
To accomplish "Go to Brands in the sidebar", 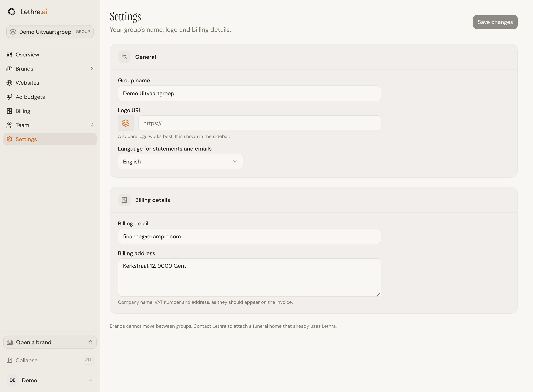I will pos(50,69).
